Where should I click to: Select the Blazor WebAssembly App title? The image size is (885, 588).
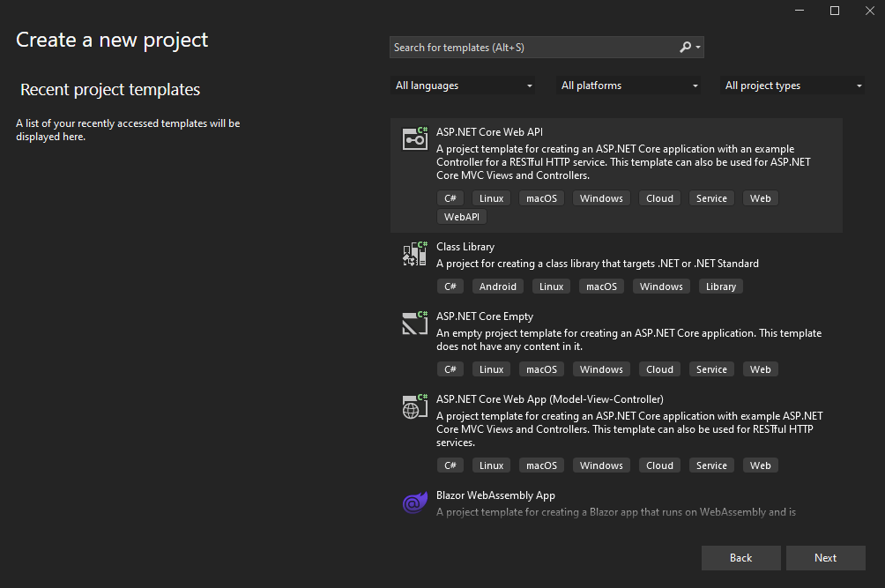click(495, 495)
